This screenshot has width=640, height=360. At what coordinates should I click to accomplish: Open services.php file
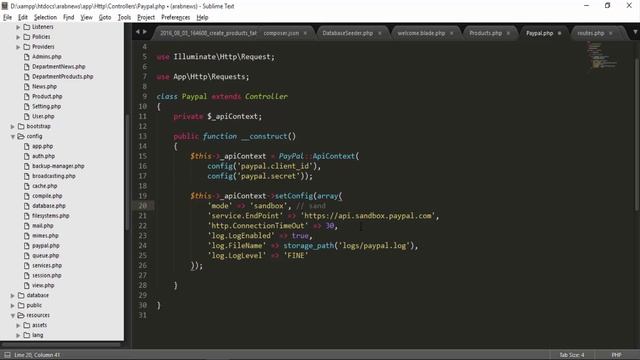47,266
